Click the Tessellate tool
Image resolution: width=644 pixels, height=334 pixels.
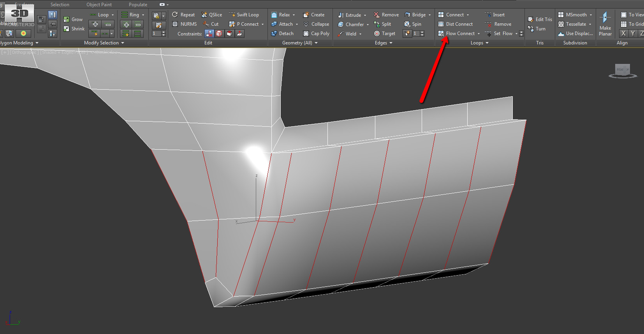572,24
